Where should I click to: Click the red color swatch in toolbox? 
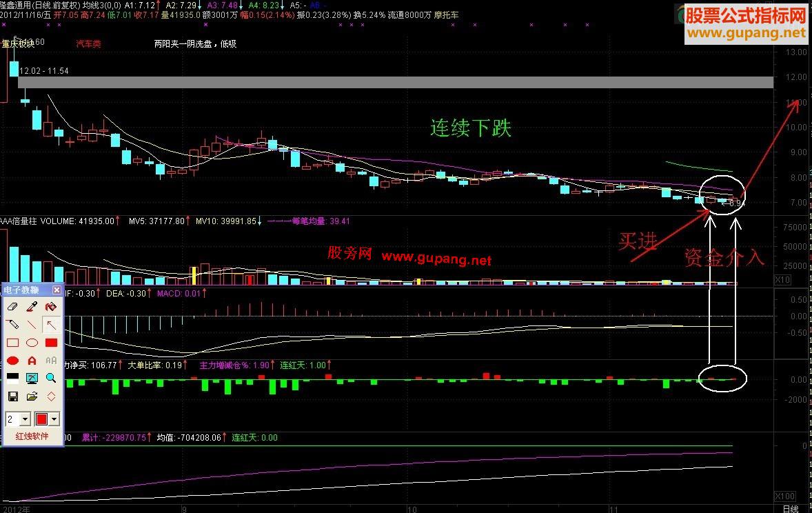(x=42, y=419)
